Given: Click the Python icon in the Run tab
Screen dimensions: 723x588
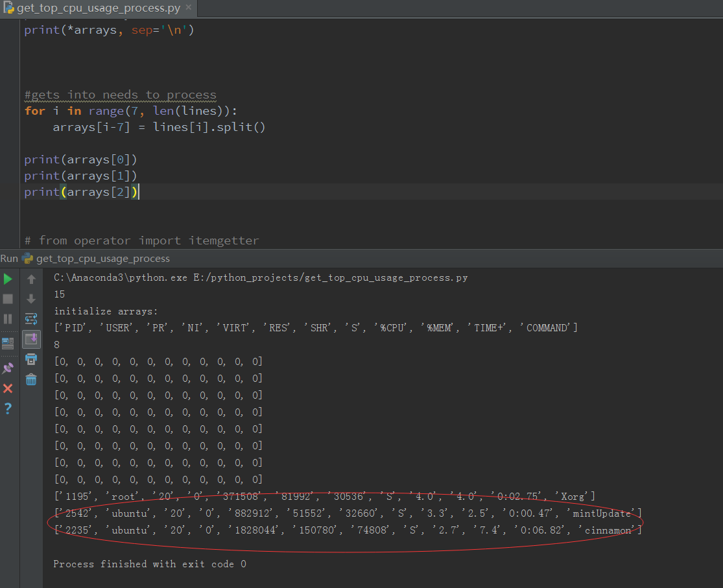Looking at the screenshot, I should click(x=28, y=258).
